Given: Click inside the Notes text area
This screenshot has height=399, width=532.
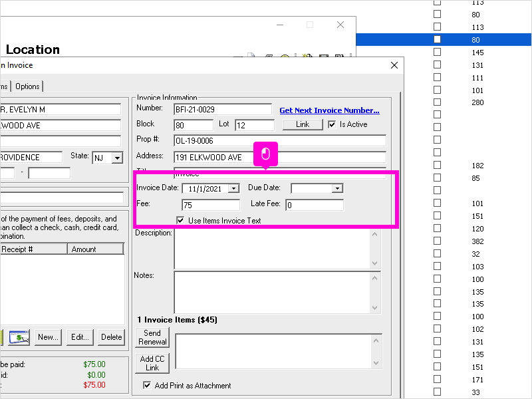Looking at the screenshot, I should 272,293.
